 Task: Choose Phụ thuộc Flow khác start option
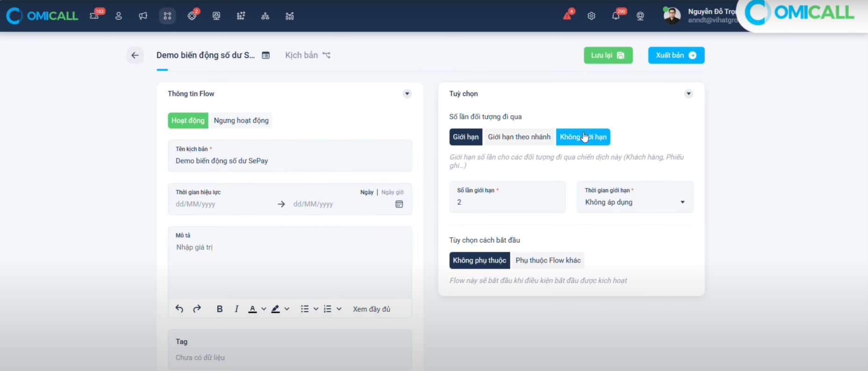548,260
